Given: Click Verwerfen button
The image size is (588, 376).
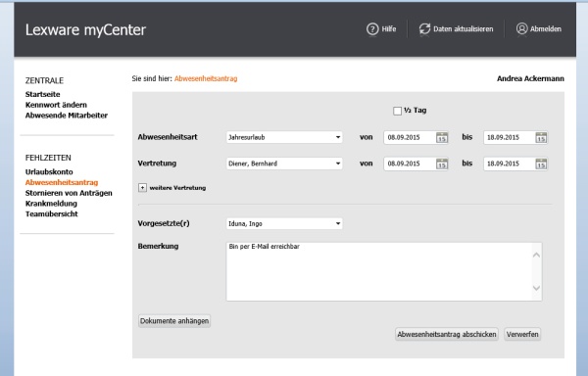Looking at the screenshot, I should tap(522, 334).
